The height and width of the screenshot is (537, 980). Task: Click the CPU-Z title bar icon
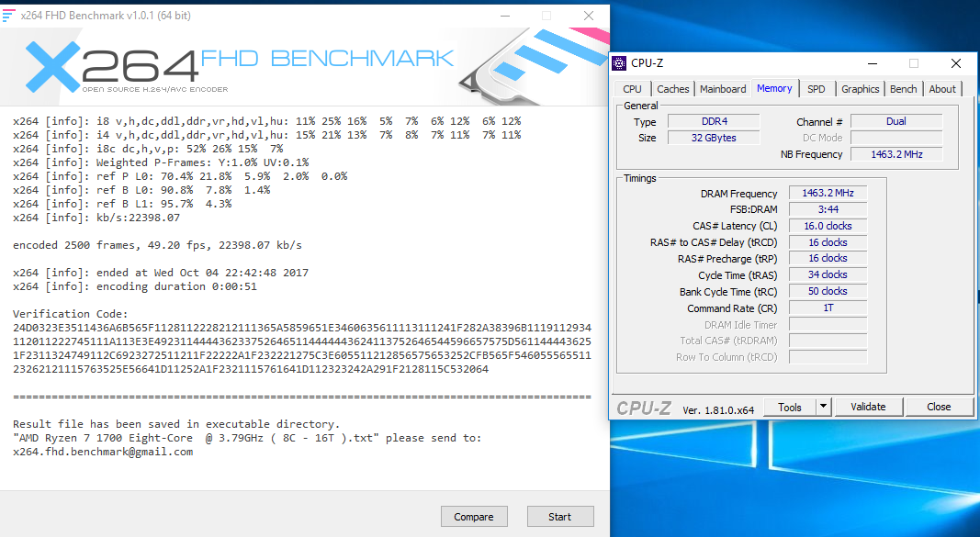coord(619,63)
